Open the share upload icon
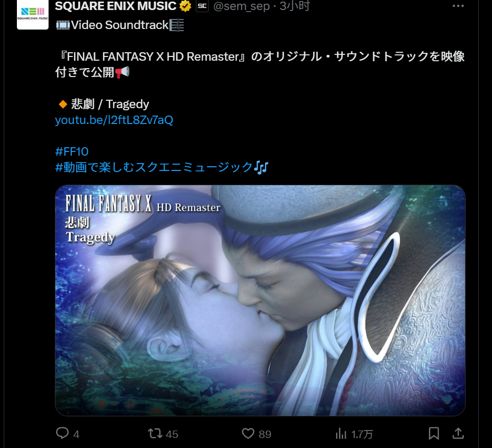Viewport: 492px width, 448px height. pos(458,433)
